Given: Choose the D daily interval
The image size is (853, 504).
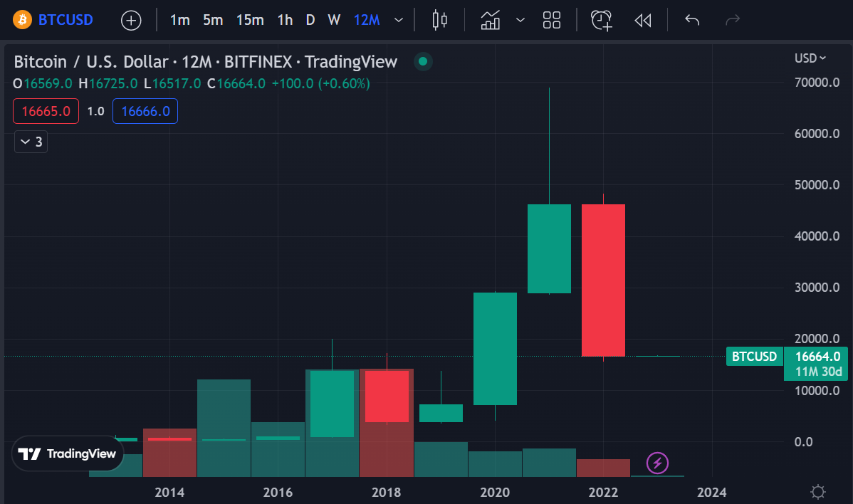Looking at the screenshot, I should 310,20.
